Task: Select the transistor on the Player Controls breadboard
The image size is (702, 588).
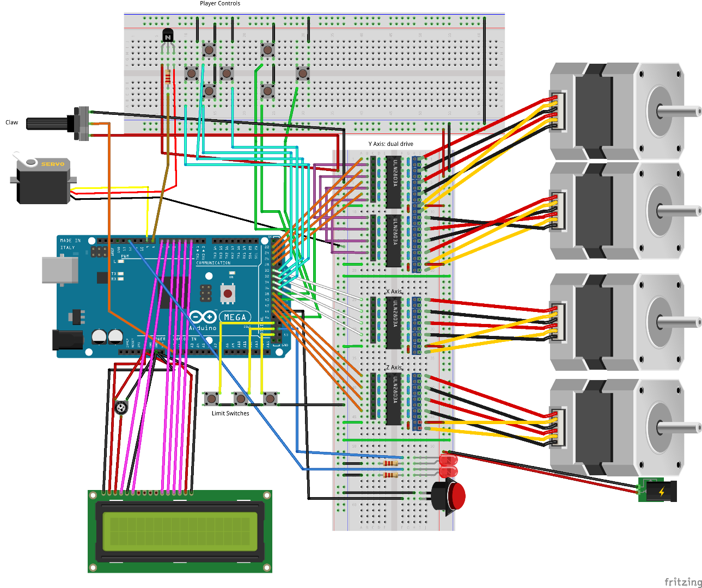Action: (x=167, y=35)
